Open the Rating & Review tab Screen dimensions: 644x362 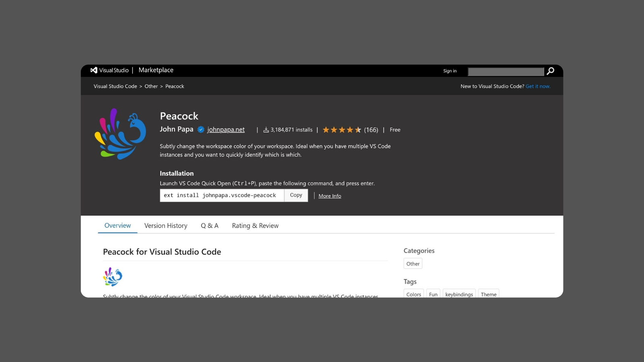(255, 226)
